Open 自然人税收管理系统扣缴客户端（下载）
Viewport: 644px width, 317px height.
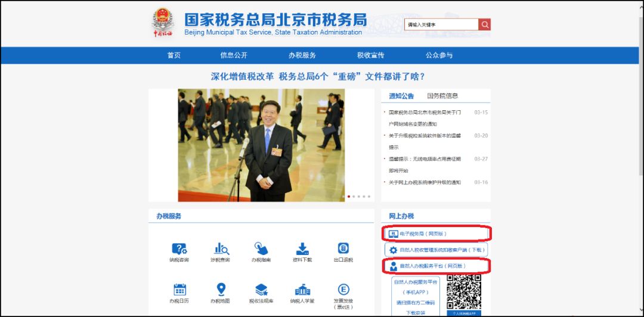436,250
